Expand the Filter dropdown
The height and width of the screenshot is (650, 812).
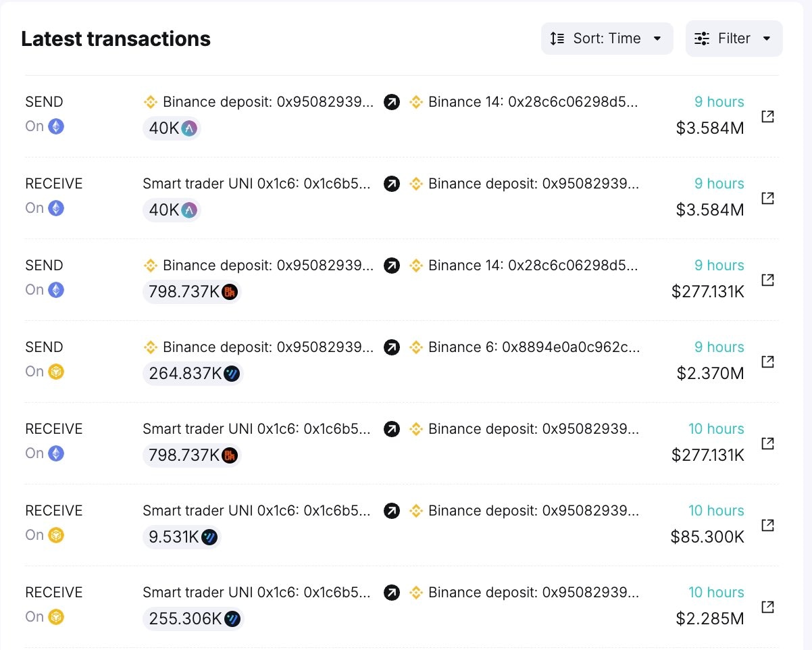coord(734,39)
